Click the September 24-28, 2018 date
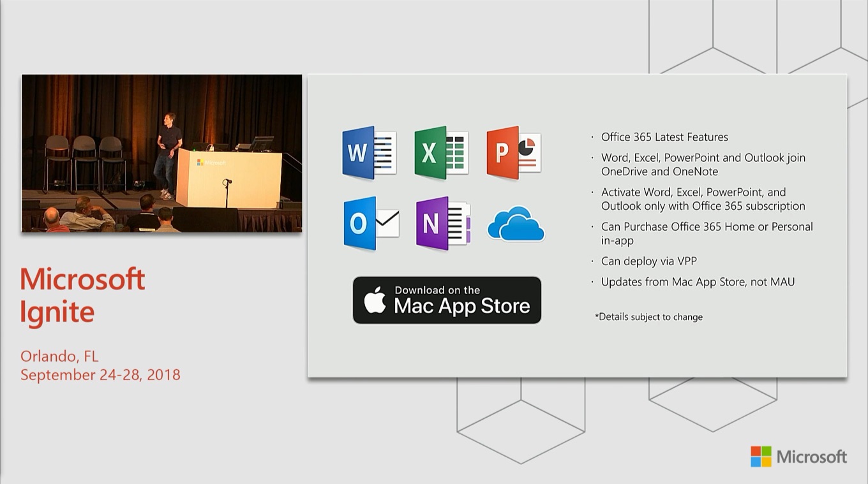The image size is (868, 484). coord(100,374)
